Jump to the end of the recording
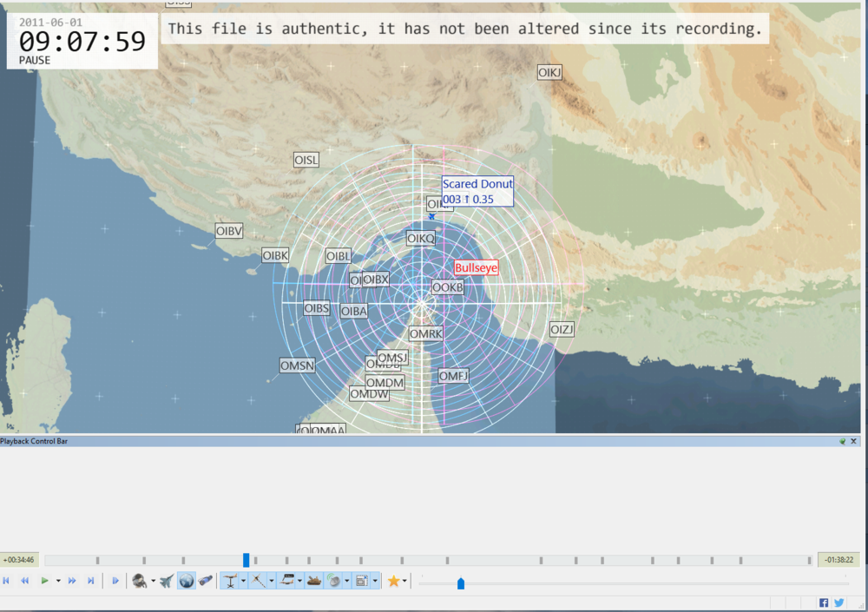Screen dimensions: 868x612 tap(90, 581)
